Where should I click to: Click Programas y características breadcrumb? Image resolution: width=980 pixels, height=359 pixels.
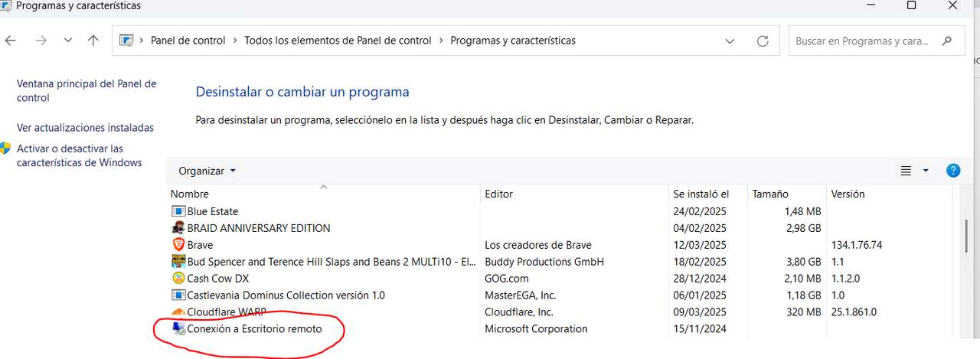pos(513,41)
